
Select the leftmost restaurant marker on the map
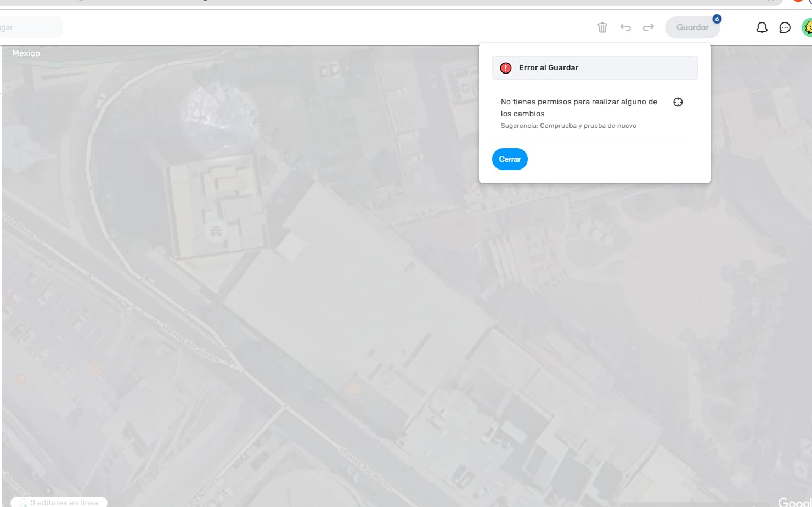pyautogui.click(x=21, y=379)
